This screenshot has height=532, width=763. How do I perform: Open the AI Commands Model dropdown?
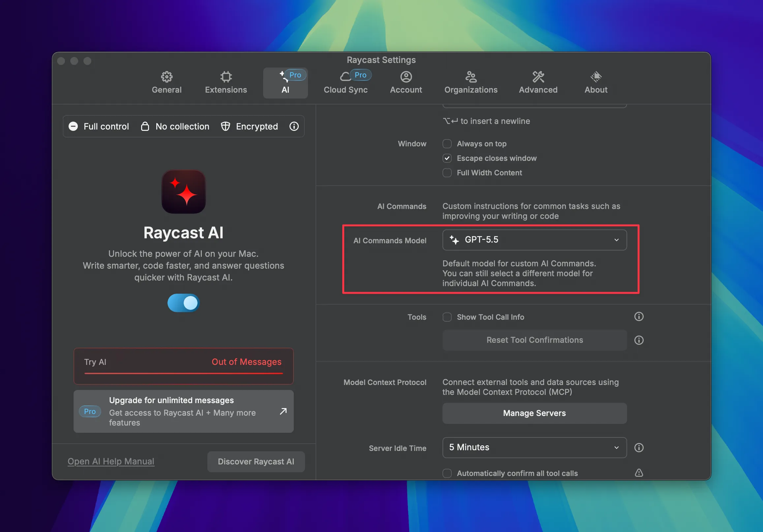(x=534, y=240)
